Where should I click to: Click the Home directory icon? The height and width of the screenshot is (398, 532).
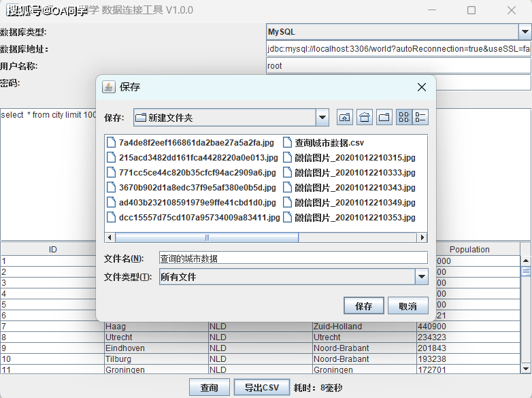coord(365,117)
